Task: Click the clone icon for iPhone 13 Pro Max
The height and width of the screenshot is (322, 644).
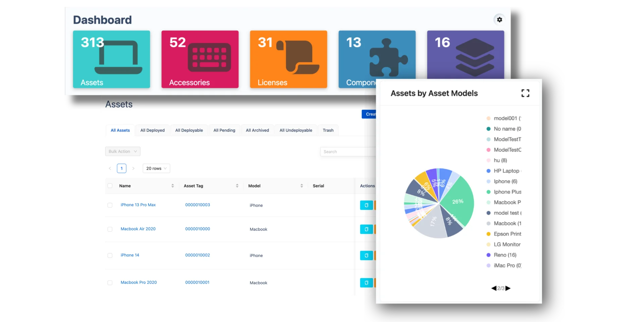Action: pyautogui.click(x=366, y=205)
